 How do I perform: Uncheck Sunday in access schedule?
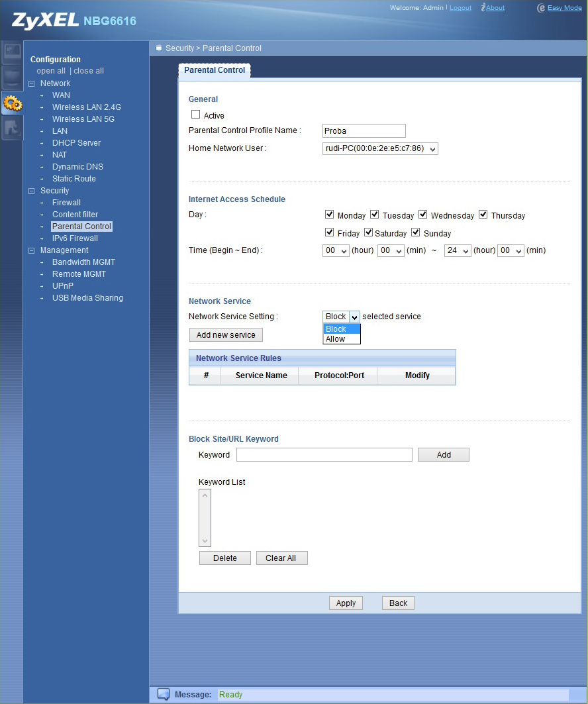[415, 232]
